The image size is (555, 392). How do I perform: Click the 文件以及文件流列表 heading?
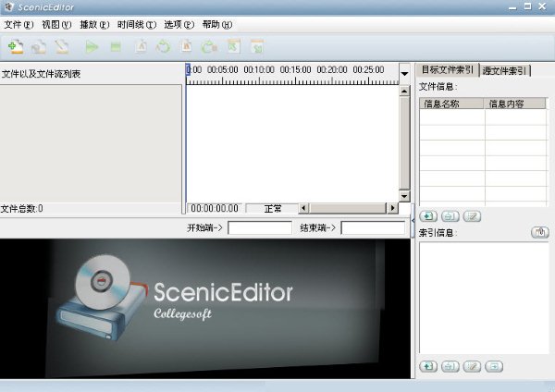41,74
